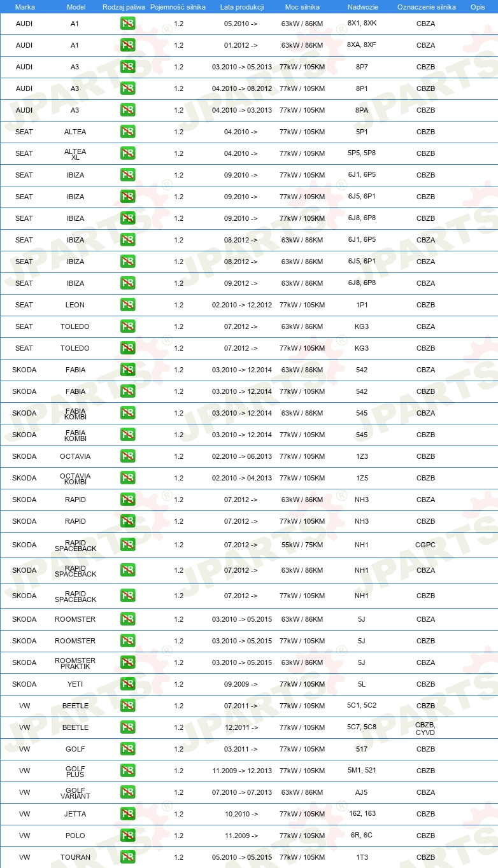Select the '6R, 6C' body code cell
Viewport: 498px width, 868px height.
(x=362, y=835)
